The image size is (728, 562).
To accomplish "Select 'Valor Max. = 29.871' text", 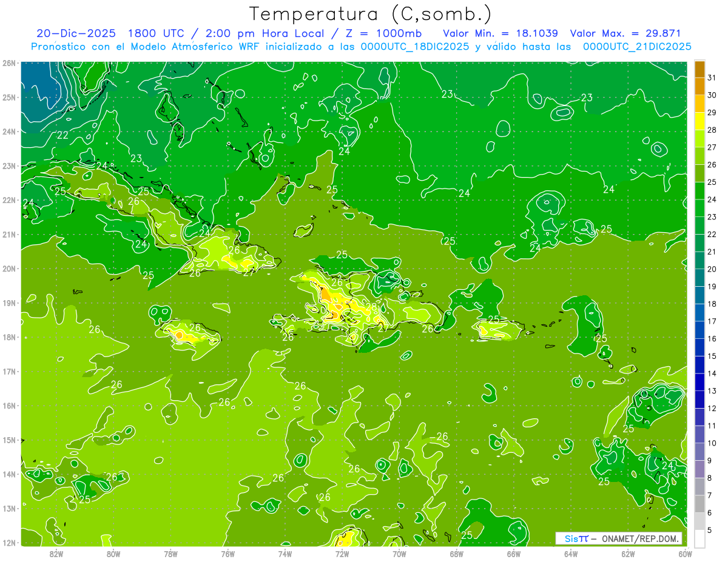I will coord(625,33).
